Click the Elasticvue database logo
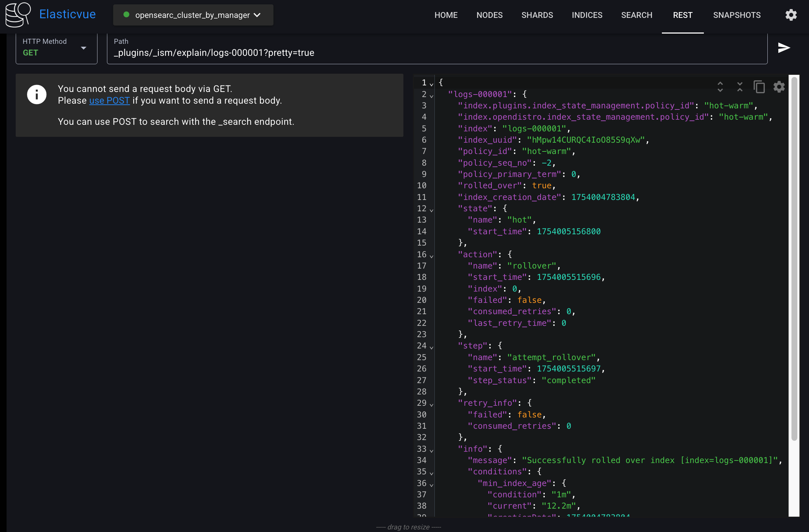This screenshot has height=532, width=809. point(18,15)
